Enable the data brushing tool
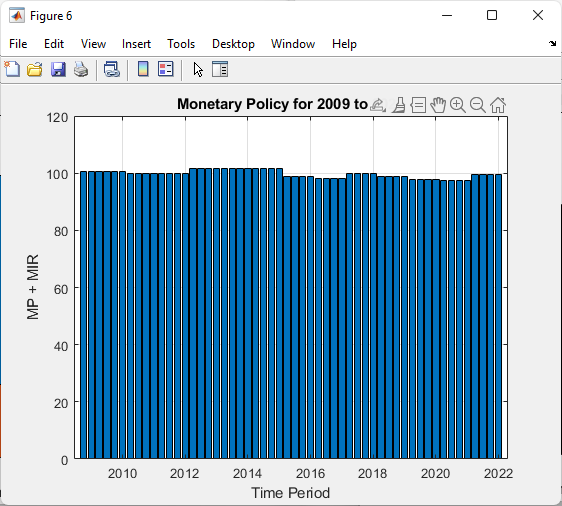Image resolution: width=562 pixels, height=506 pixels. (x=399, y=105)
